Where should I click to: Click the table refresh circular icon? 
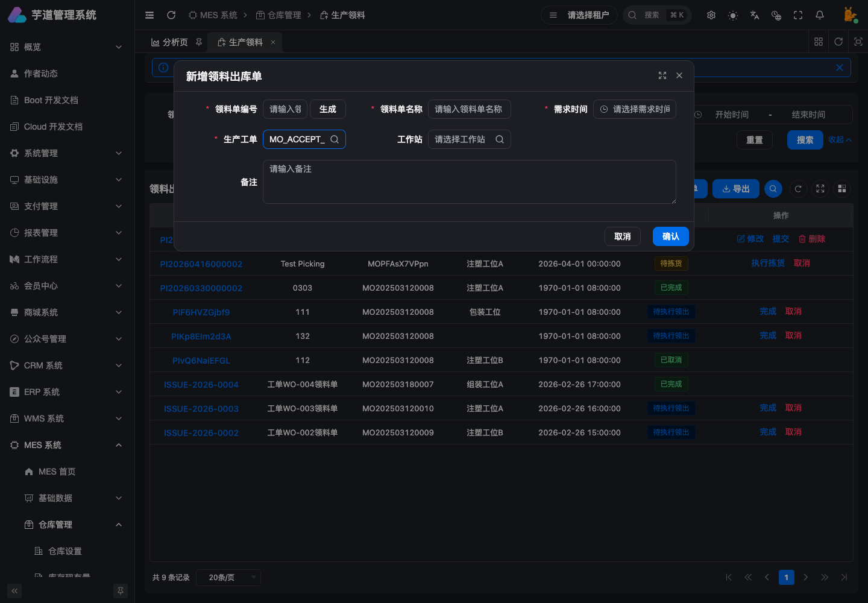(798, 189)
